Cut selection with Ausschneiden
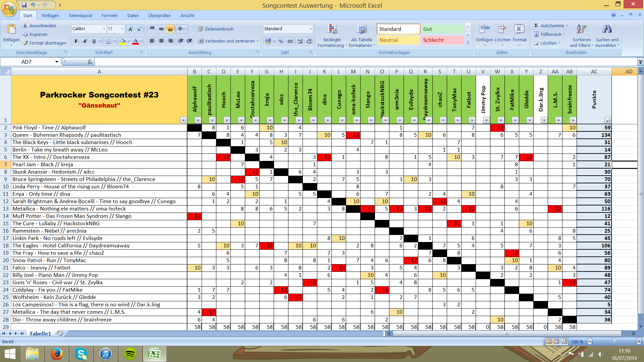This screenshot has width=644, height=362. 40,25
